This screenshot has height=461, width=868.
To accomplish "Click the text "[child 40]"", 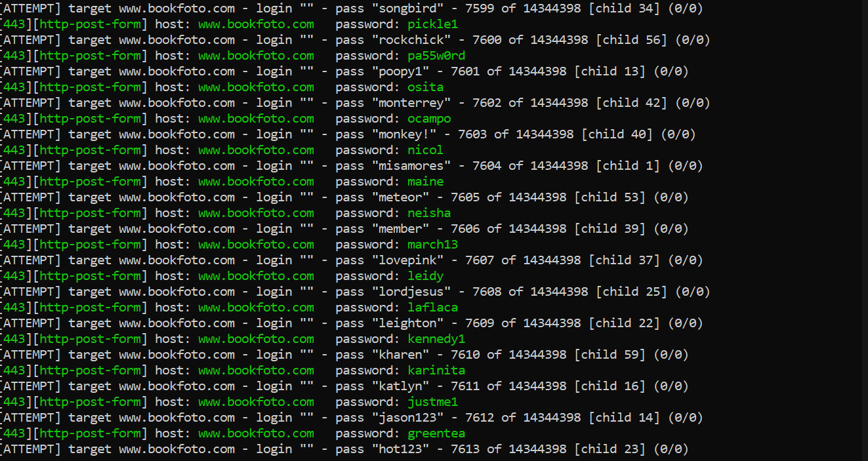I will tap(616, 134).
